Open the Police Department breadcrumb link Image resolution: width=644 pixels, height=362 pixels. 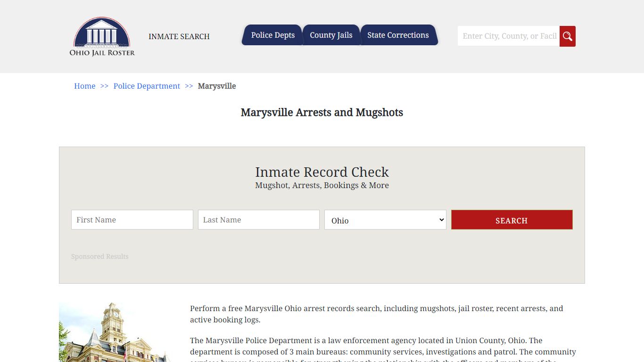tap(147, 86)
